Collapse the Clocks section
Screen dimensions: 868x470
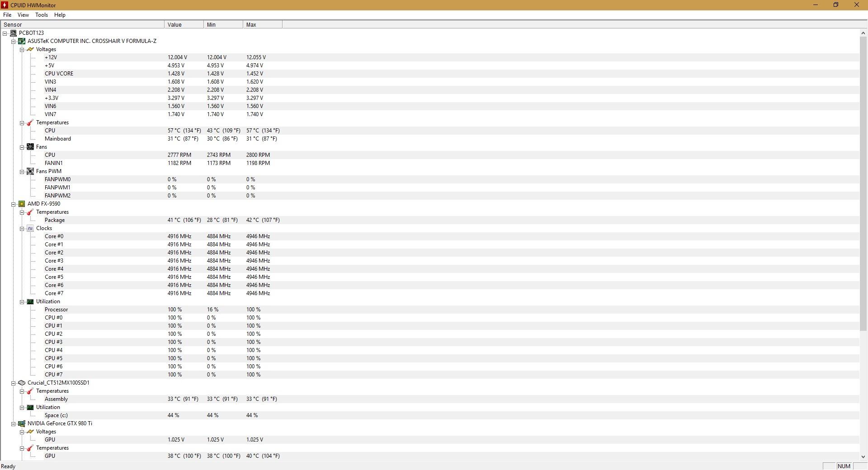pos(22,229)
